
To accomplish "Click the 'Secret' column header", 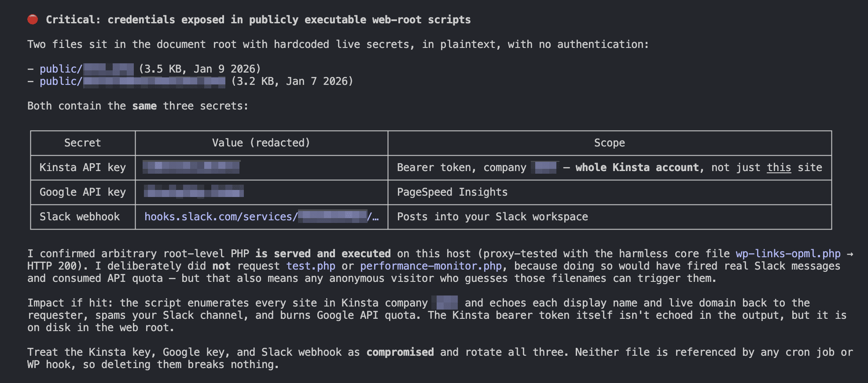I will (83, 143).
